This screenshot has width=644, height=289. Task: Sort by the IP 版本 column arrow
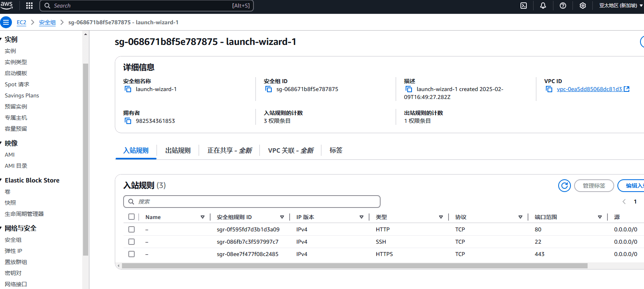pyautogui.click(x=362, y=217)
